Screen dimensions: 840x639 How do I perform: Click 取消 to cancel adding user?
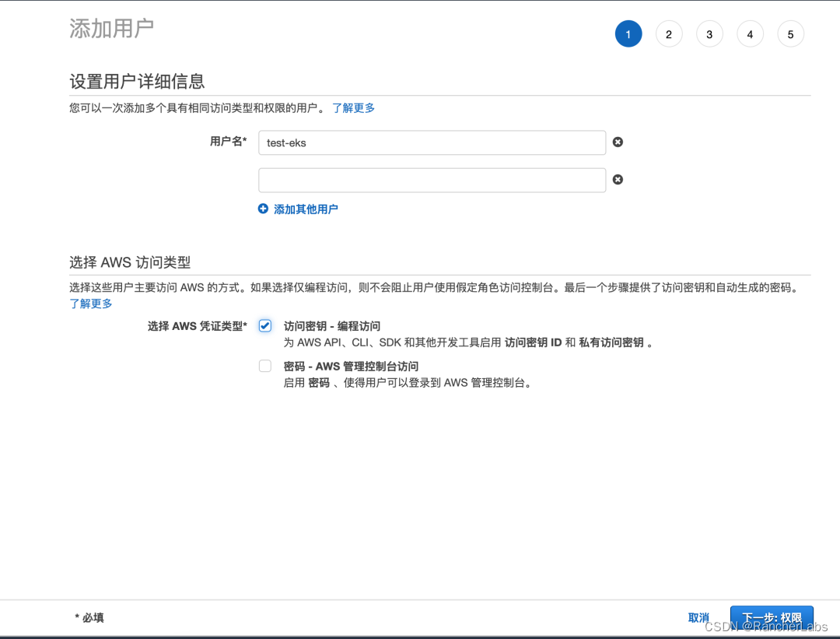[698, 617]
